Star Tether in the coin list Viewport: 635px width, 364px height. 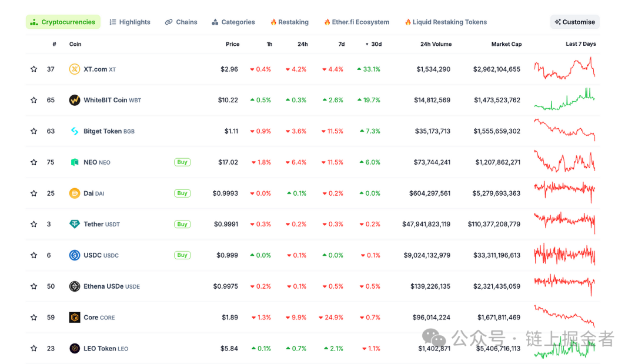(34, 224)
